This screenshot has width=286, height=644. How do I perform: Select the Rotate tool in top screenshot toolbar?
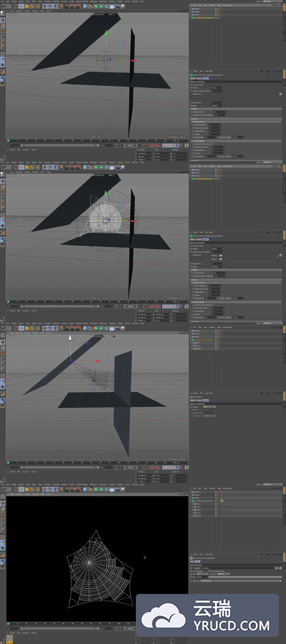point(32,6)
